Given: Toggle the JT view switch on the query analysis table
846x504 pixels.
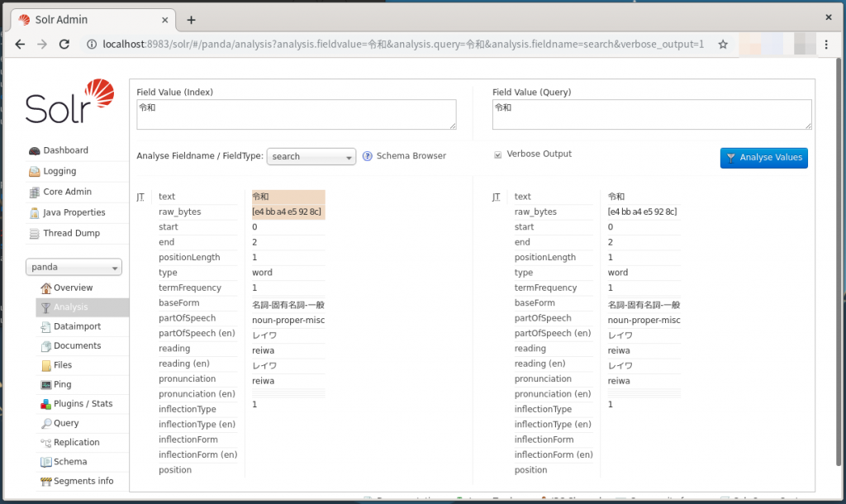Looking at the screenshot, I should point(496,197).
